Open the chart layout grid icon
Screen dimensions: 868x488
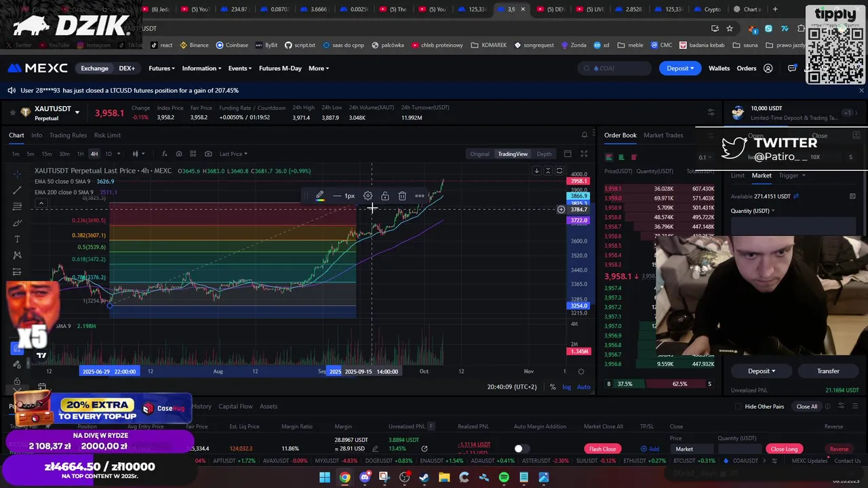point(193,154)
